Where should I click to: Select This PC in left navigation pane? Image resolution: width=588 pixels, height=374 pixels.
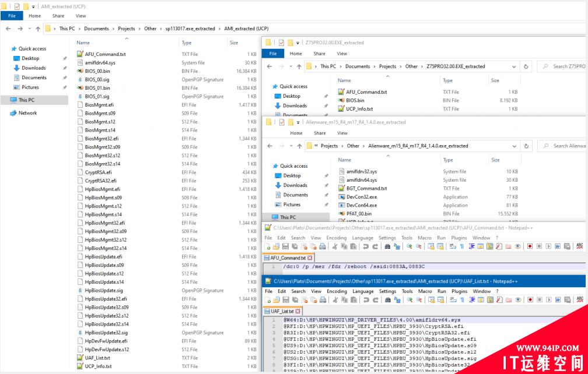[26, 100]
